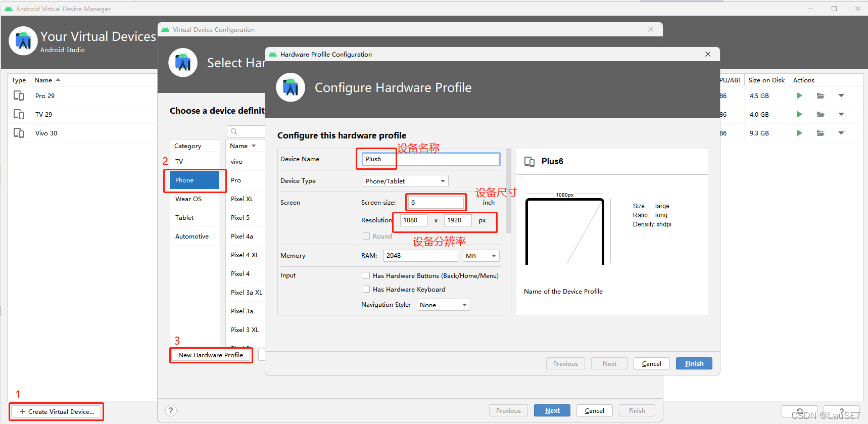This screenshot has width=868, height=424.
Task: Click the Android Studio logo beside Select Hardware
Action: pos(183,63)
